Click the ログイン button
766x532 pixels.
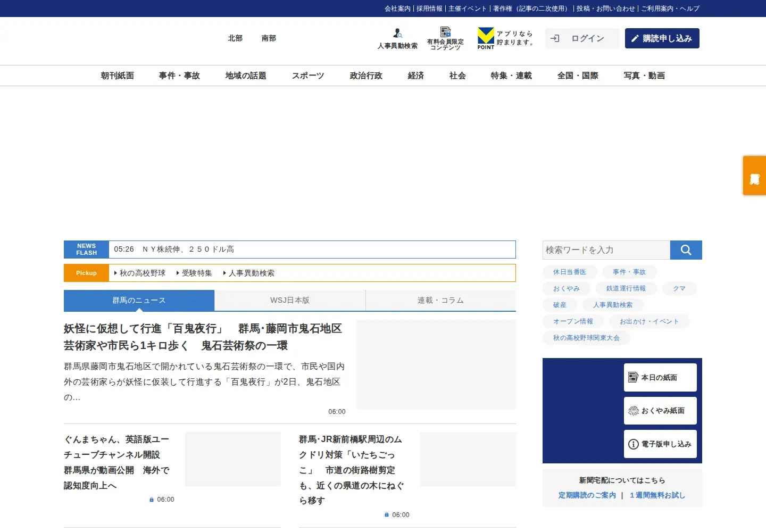point(582,38)
